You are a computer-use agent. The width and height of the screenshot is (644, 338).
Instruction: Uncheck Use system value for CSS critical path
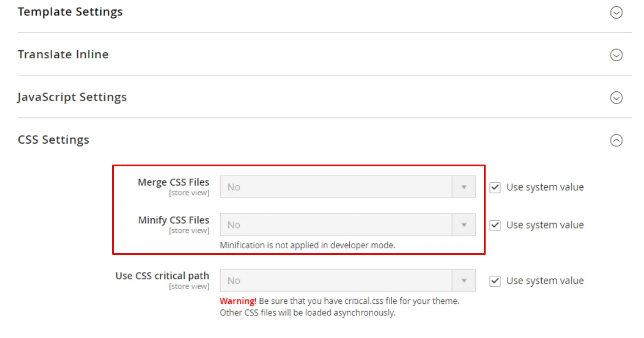click(494, 281)
